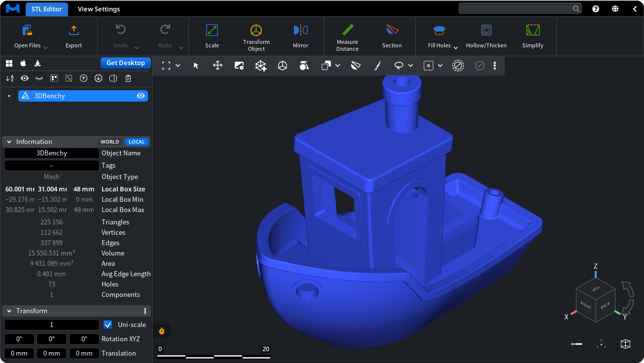Click the hide all (closed eye) icon
The image size is (644, 363).
[39, 78]
